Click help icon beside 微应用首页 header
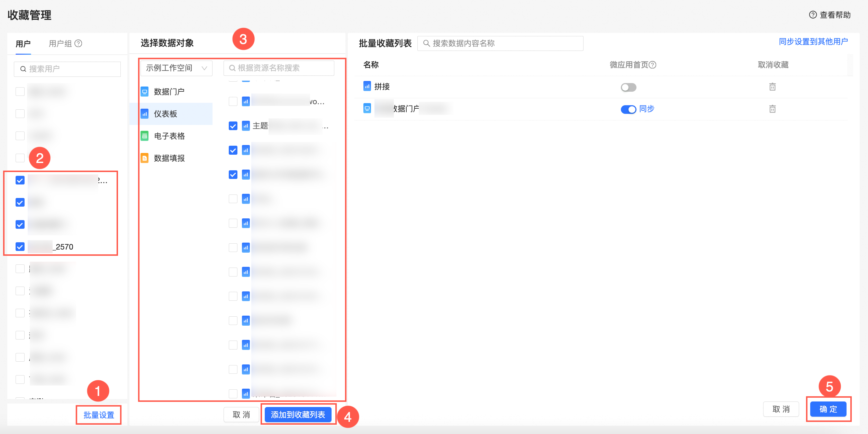The width and height of the screenshot is (868, 434). click(652, 65)
